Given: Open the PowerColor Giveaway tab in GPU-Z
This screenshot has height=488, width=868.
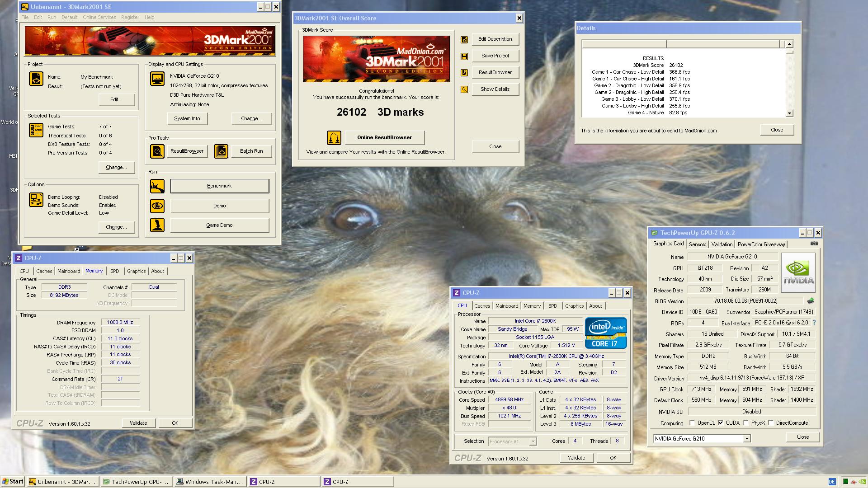Looking at the screenshot, I should (761, 244).
